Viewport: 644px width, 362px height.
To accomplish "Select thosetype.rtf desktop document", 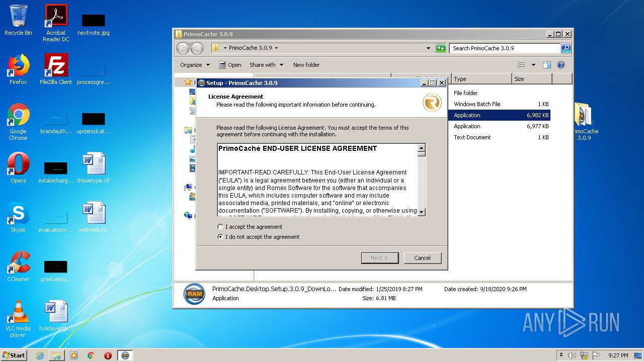I will [x=93, y=168].
